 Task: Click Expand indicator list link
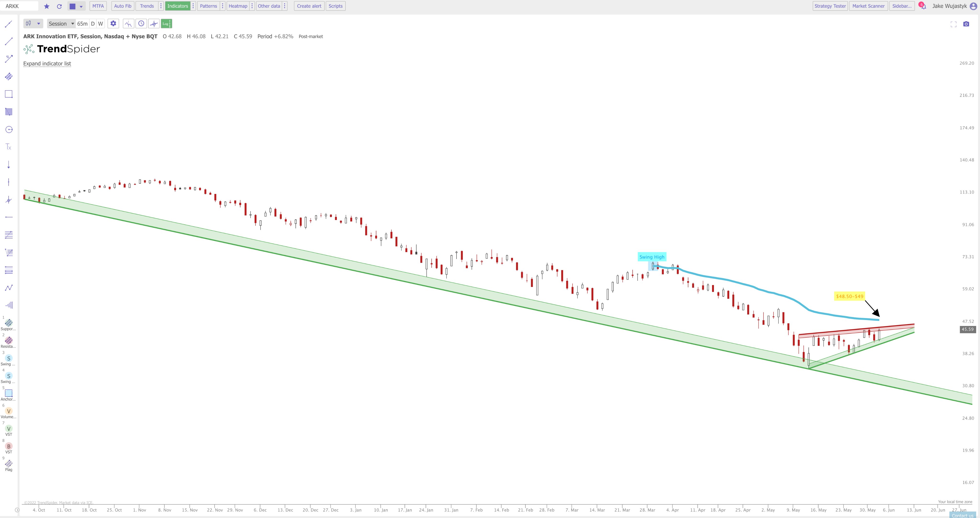pyautogui.click(x=47, y=64)
